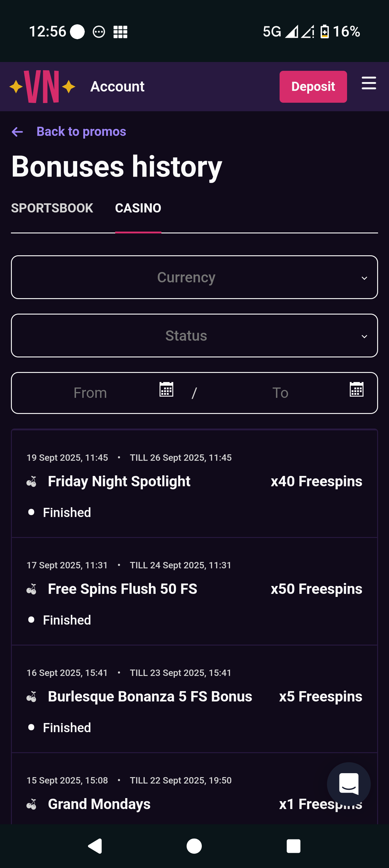Expand the Currency dropdown
Image resolution: width=389 pixels, height=868 pixels.
click(194, 277)
